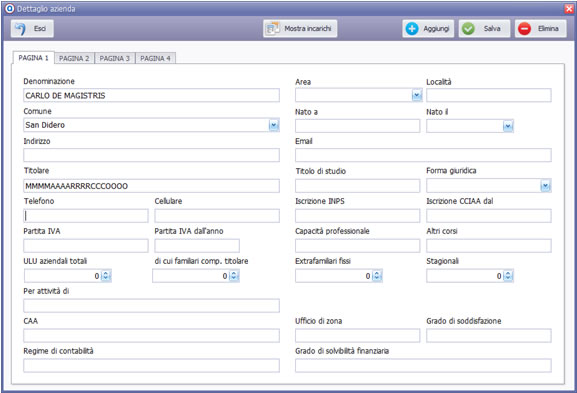This screenshot has width=577, height=393.
Task: Click the Email input field
Action: (x=423, y=155)
